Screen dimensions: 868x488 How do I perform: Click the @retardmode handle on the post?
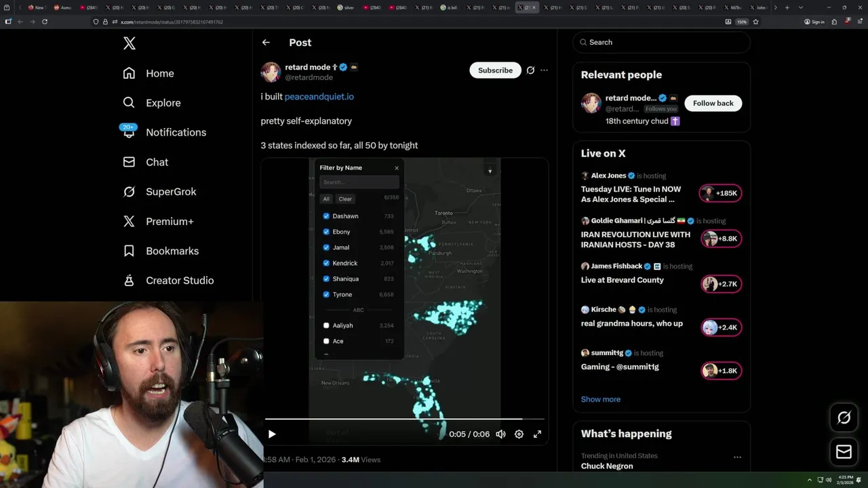309,77
